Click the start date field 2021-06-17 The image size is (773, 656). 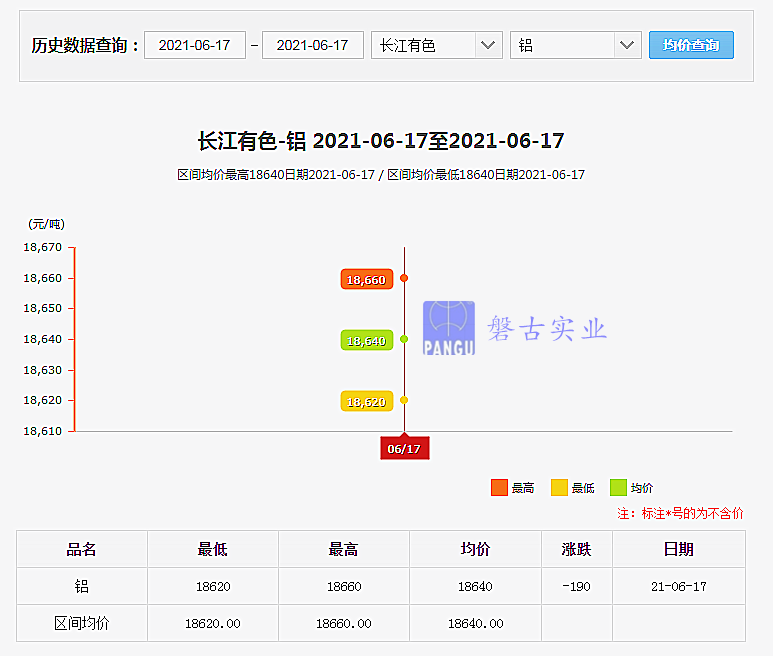coord(195,45)
